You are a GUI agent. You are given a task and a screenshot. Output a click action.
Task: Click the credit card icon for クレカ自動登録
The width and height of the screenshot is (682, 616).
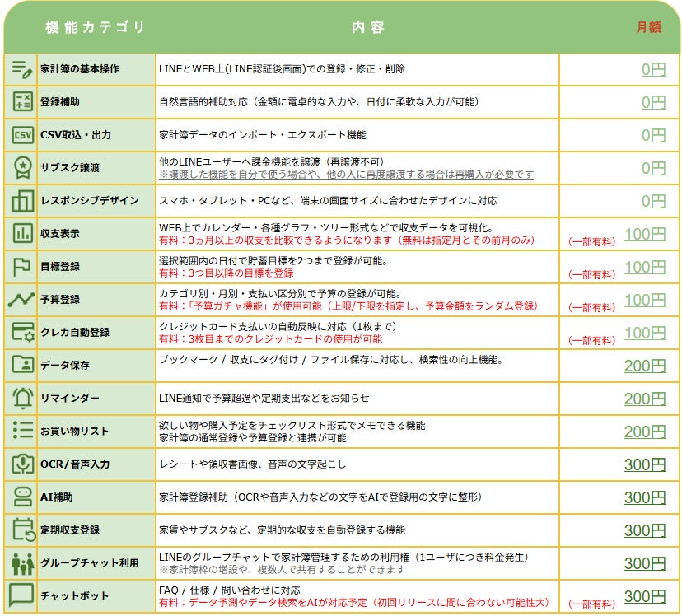coord(21,333)
